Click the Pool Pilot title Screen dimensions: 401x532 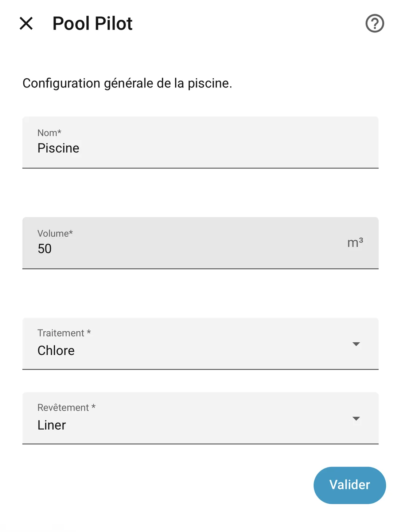93,24
